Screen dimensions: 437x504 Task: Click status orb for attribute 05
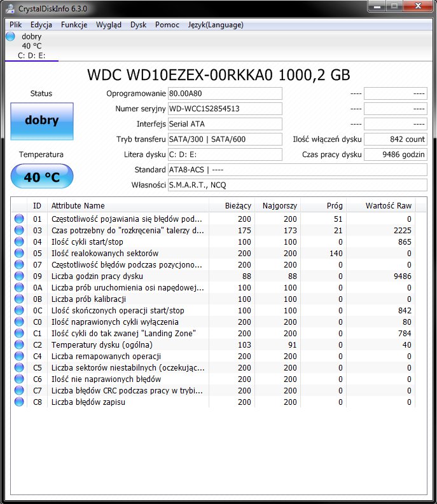pyautogui.click(x=19, y=253)
